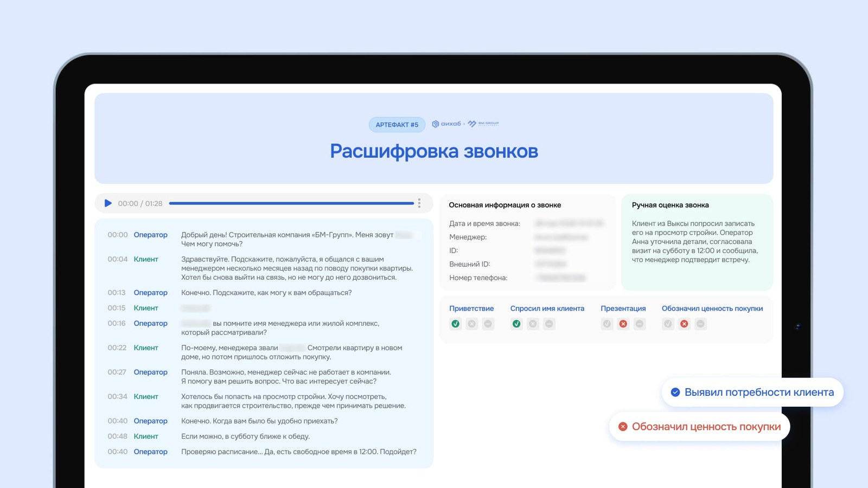
Task: Click the Дата и время звонка label
Action: click(484, 223)
